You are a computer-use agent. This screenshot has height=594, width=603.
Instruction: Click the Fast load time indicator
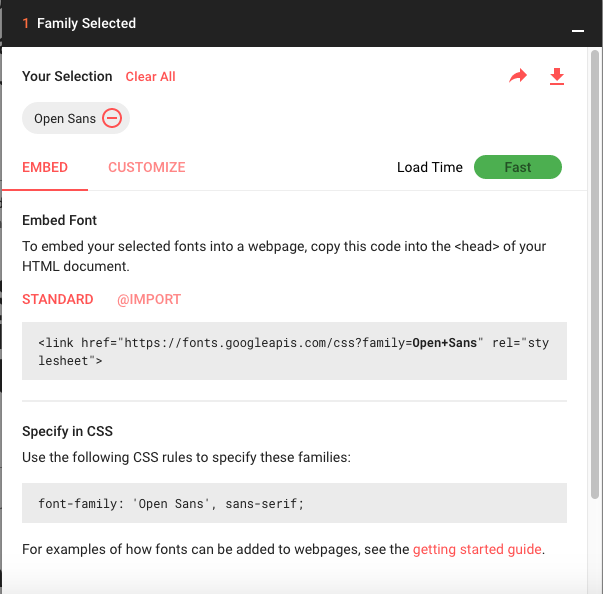point(518,167)
